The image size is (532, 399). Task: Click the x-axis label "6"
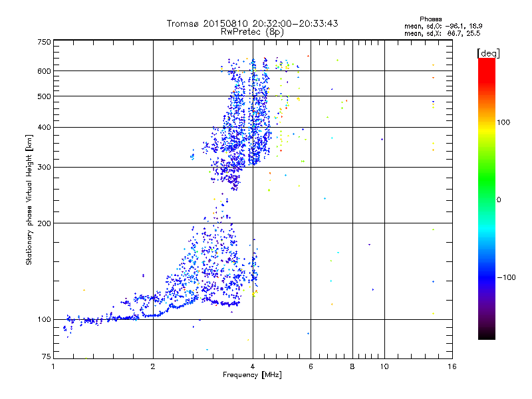tap(311, 366)
